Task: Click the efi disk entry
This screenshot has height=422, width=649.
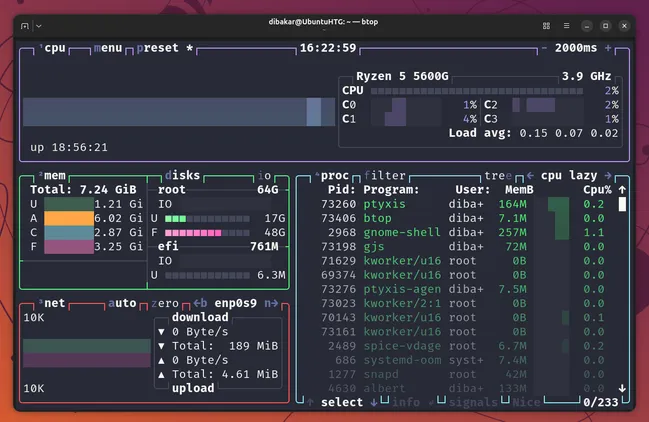Action: click(168, 246)
